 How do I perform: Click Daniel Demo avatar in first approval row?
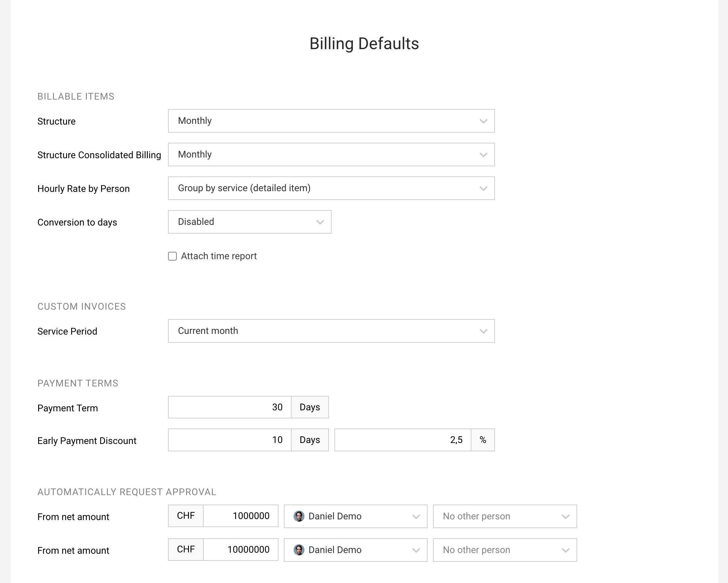coord(299,516)
